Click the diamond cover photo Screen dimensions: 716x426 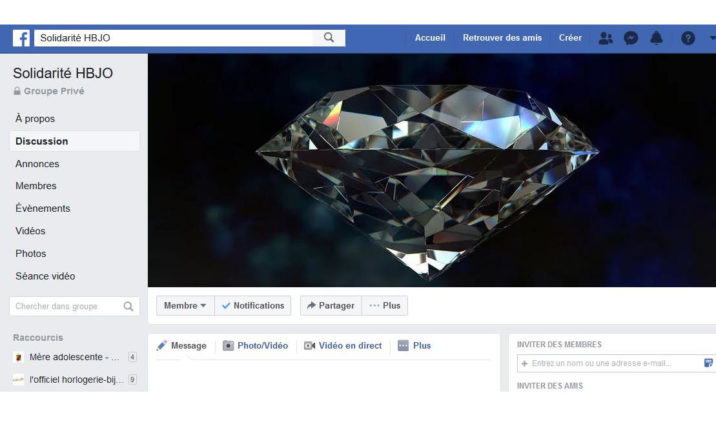(x=432, y=170)
